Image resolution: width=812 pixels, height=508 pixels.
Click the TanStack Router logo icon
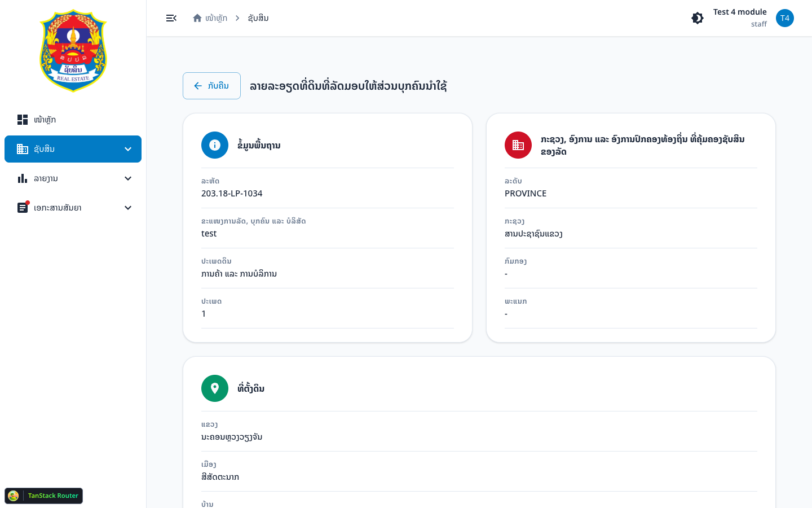click(x=14, y=496)
